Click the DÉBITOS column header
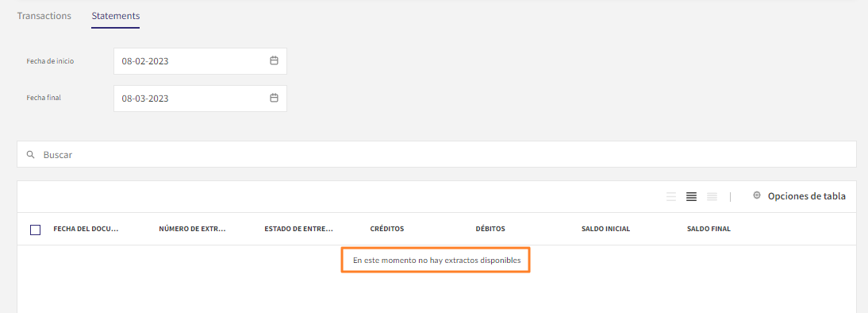The height and width of the screenshot is (313, 868). 490,229
